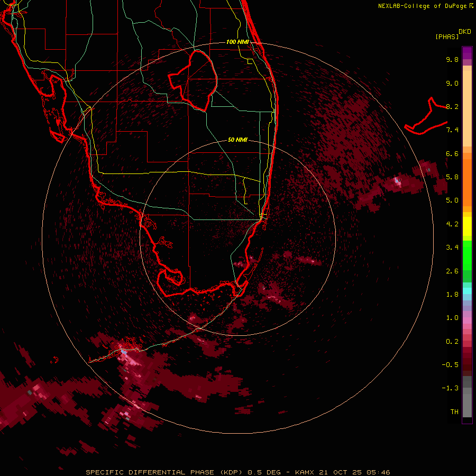Click the SPECIFIC DIFFERENTIAL PHASE (KDP) title text
The width and height of the screenshot is (476, 476).
(164, 472)
